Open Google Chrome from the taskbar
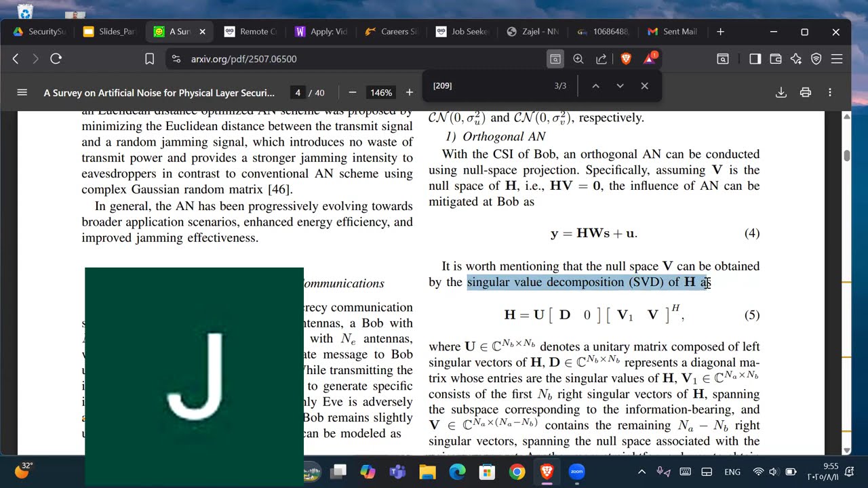 point(517,472)
